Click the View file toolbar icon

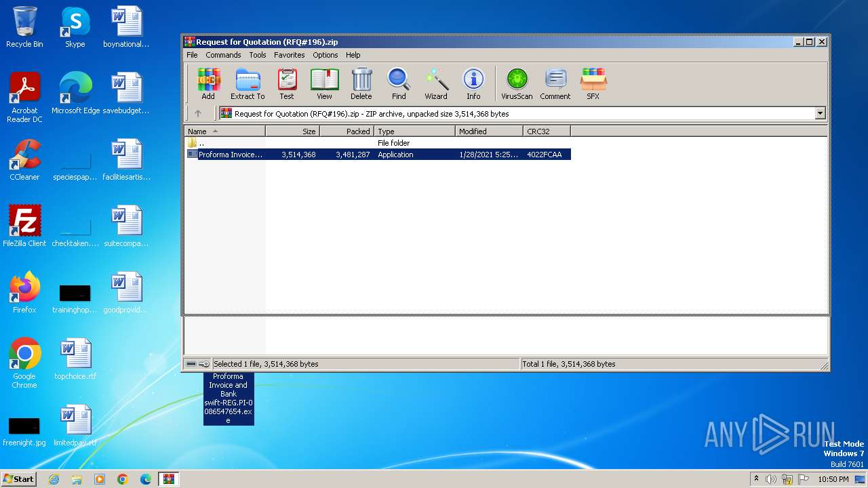pos(324,84)
